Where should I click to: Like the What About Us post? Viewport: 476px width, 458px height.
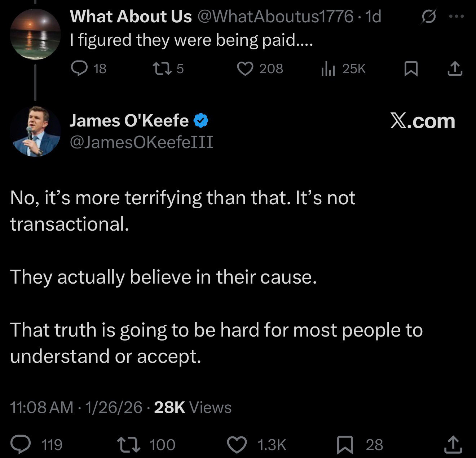tap(245, 68)
